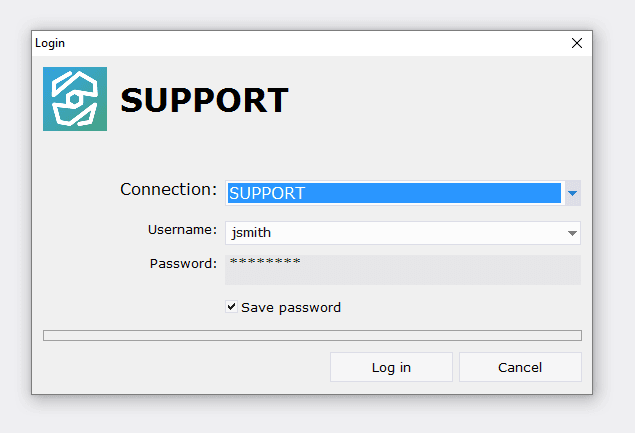This screenshot has width=635, height=433.
Task: Click the Save password label text
Action: tap(291, 307)
